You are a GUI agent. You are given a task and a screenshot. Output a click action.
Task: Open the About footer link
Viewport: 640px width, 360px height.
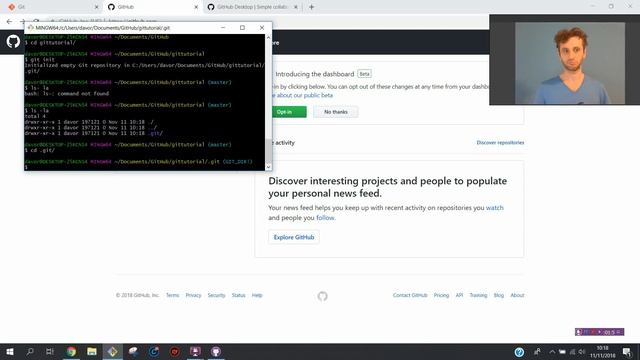(x=517, y=295)
